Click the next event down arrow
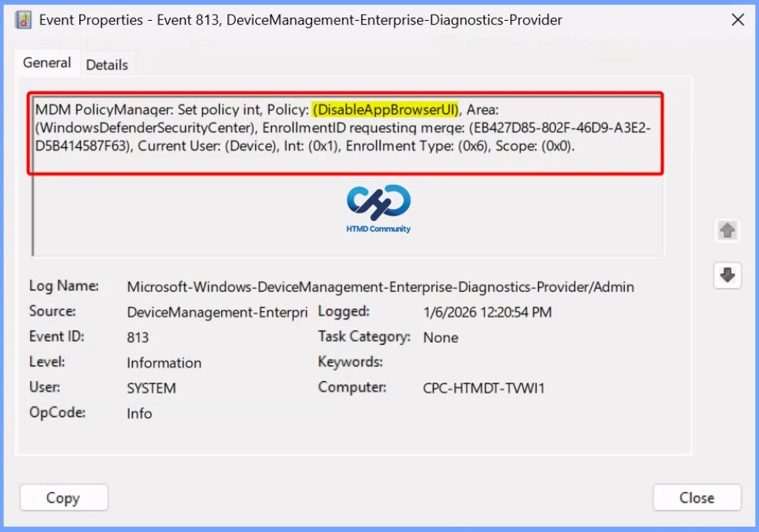 pyautogui.click(x=727, y=275)
